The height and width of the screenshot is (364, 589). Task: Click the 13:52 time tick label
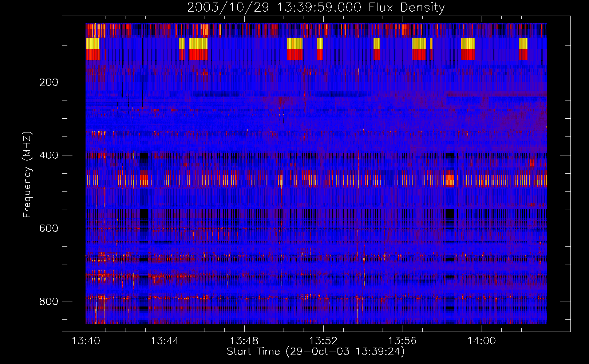[323, 341]
